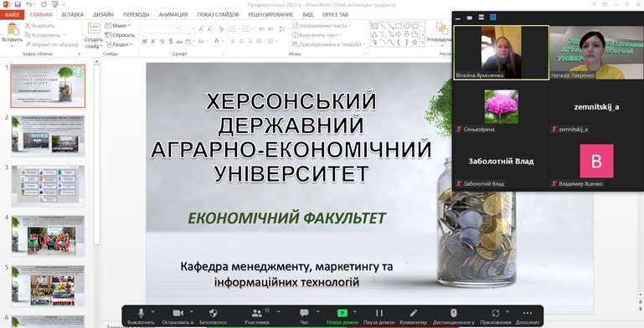Open Выровнять текст align text menu
This screenshot has width=644, height=328.
[x=317, y=35]
